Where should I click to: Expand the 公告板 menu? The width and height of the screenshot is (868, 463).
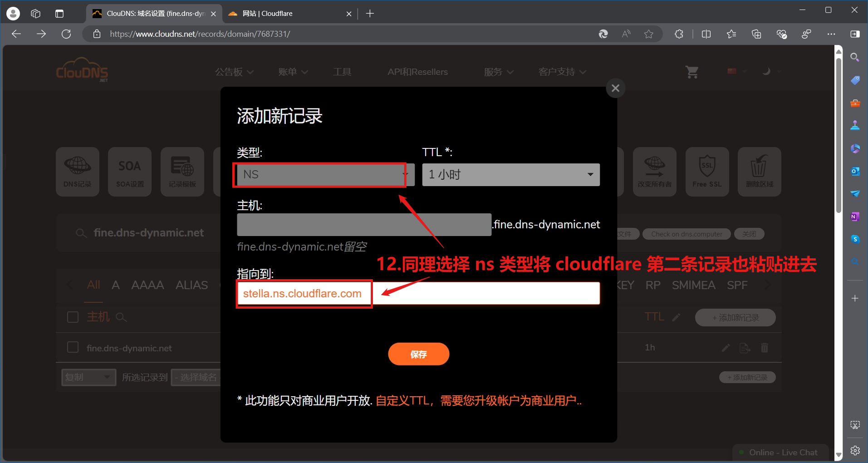[x=234, y=72]
